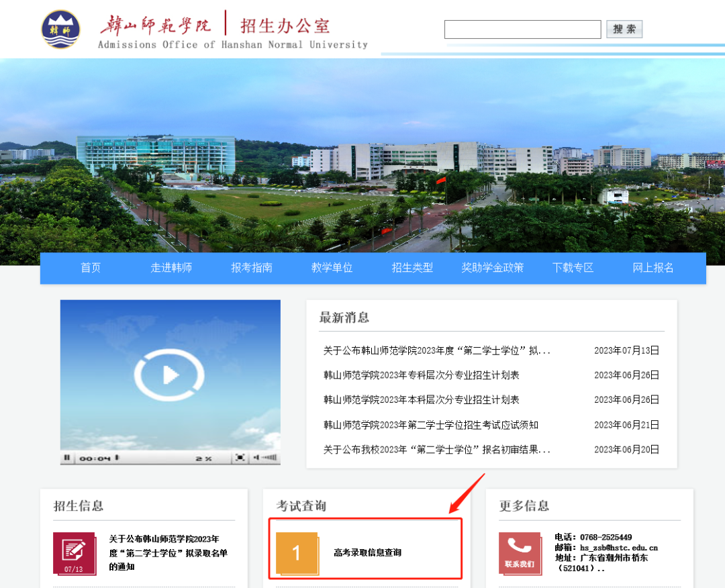The width and height of the screenshot is (725, 588).
Task: Click the speaker volume icon in the player
Action: [x=264, y=457]
